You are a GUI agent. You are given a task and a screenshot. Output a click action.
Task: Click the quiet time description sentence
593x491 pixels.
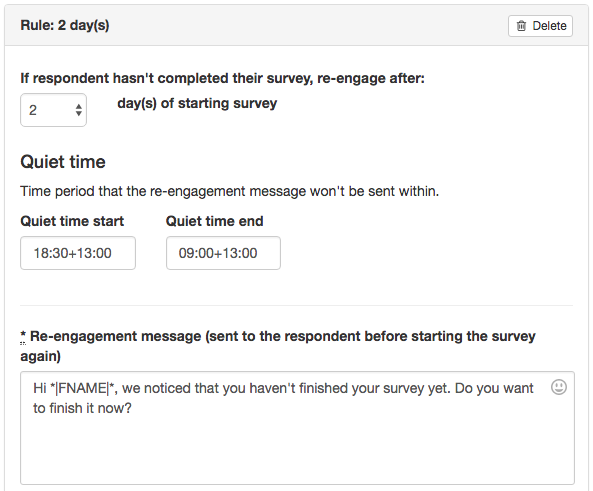click(230, 191)
